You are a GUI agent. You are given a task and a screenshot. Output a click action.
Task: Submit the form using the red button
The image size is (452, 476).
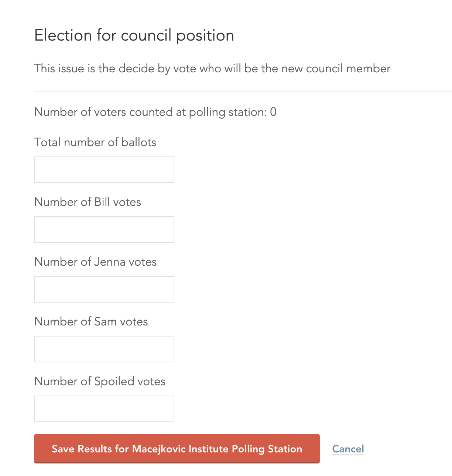click(x=177, y=449)
